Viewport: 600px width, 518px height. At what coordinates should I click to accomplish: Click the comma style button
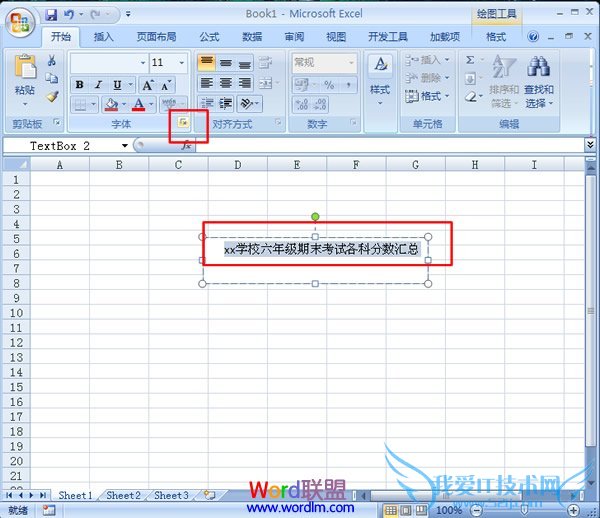tap(348, 85)
